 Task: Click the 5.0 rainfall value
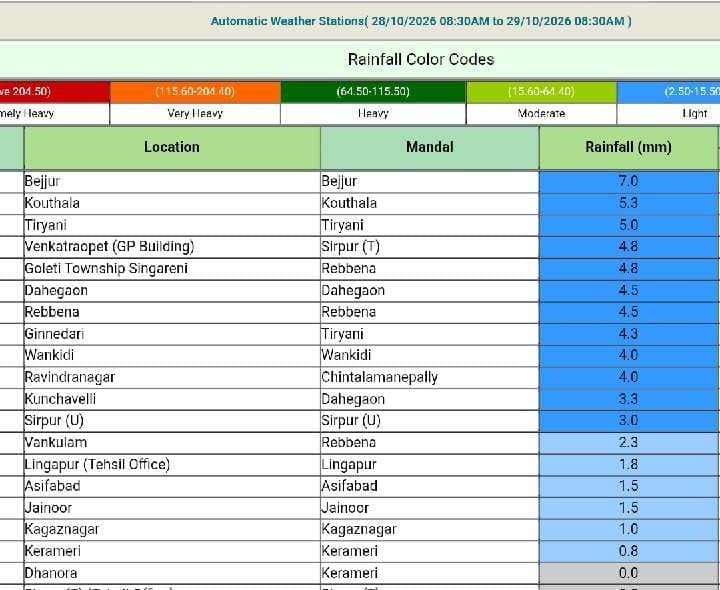tap(628, 225)
